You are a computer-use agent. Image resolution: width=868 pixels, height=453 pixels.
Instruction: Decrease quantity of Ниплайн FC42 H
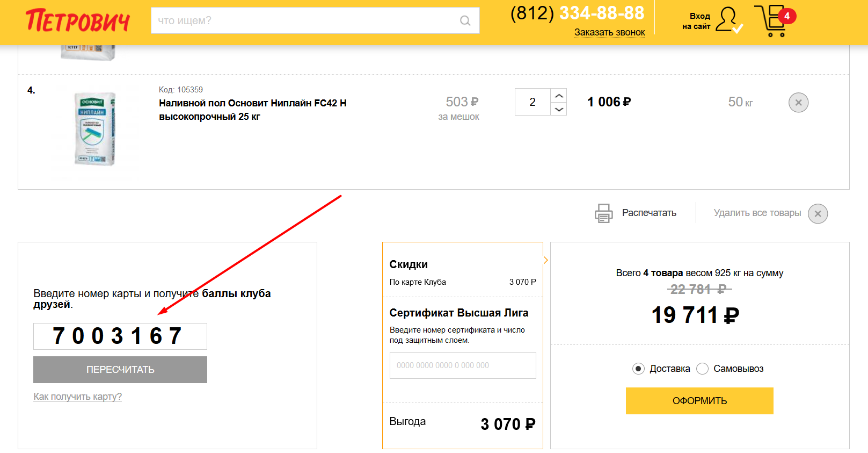(x=559, y=109)
